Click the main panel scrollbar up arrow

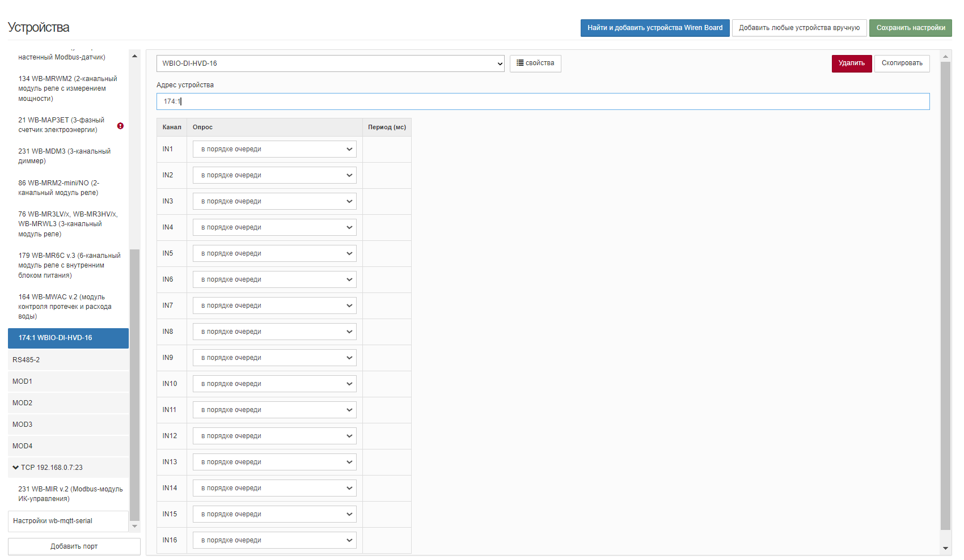(945, 56)
